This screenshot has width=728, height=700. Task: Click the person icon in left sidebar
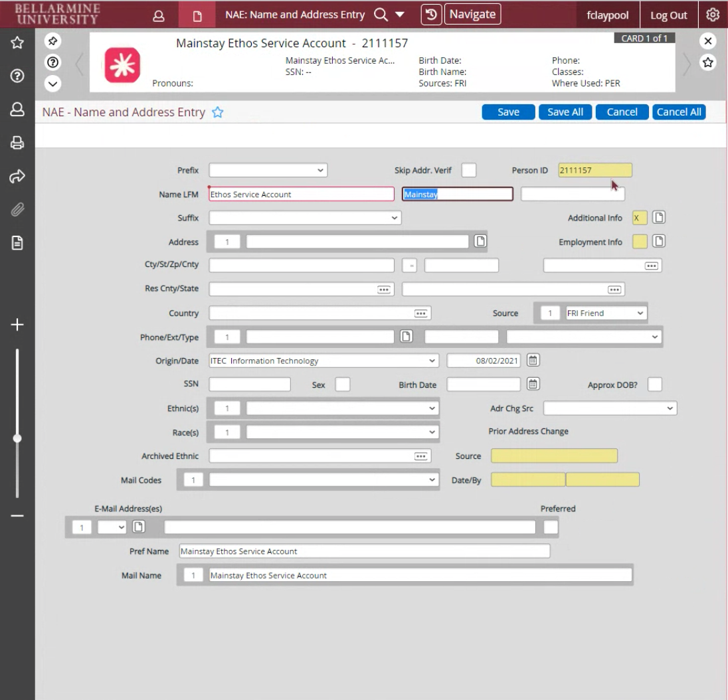pos(17,109)
